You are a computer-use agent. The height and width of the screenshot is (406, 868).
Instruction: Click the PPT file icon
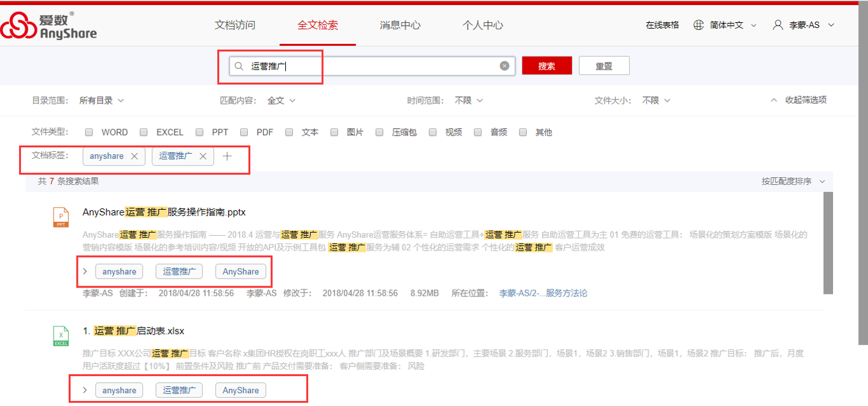click(61, 217)
